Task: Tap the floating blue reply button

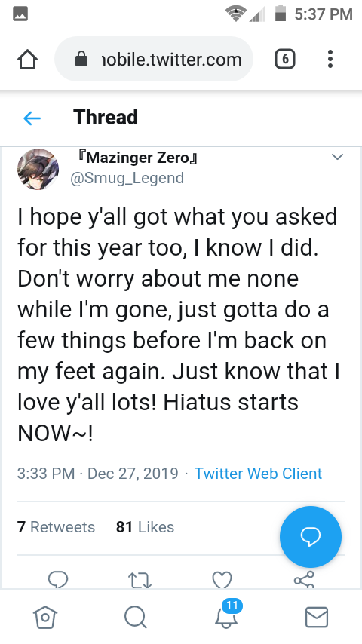Action: tap(310, 536)
